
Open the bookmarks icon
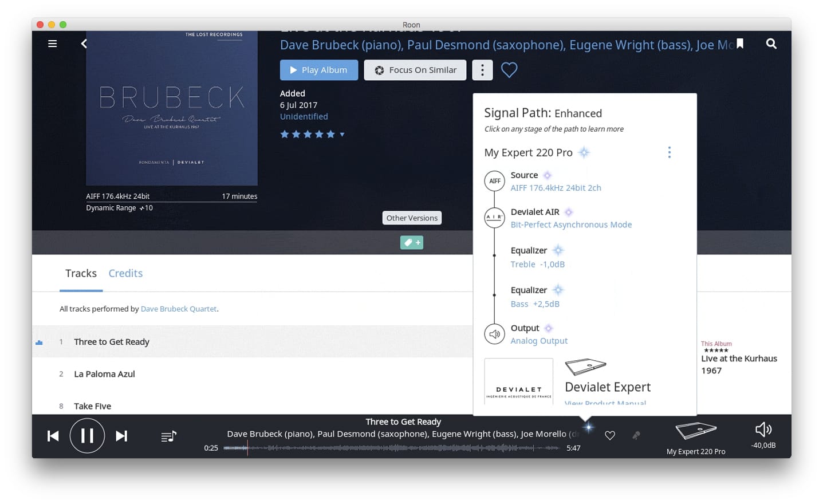click(740, 44)
